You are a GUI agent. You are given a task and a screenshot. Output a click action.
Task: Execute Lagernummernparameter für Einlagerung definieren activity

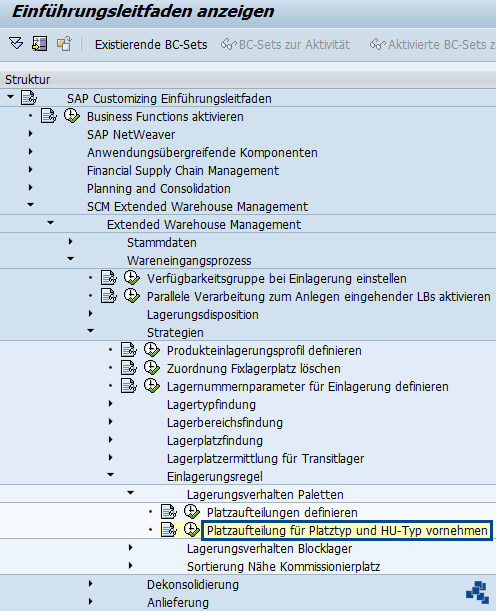[152, 386]
